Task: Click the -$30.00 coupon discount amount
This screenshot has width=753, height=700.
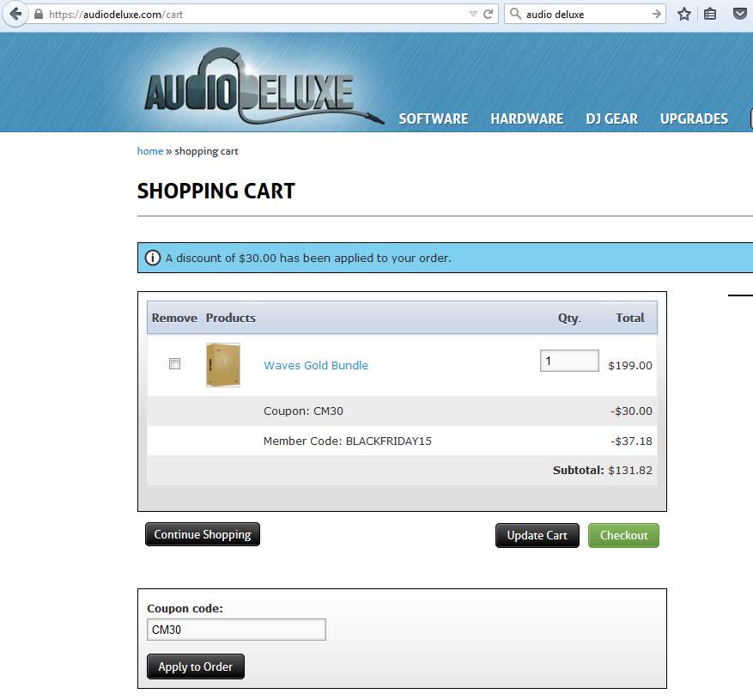Action: click(x=631, y=411)
